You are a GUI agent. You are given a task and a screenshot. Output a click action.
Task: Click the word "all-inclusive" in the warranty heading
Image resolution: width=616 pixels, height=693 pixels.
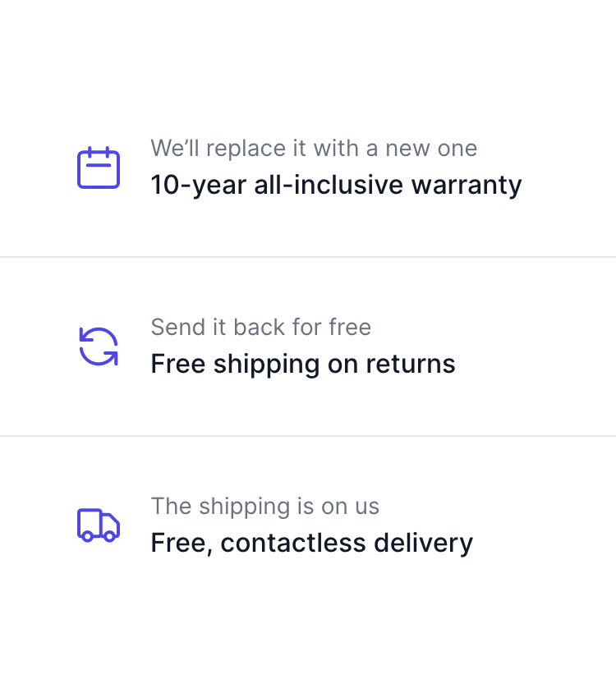pyautogui.click(x=329, y=186)
